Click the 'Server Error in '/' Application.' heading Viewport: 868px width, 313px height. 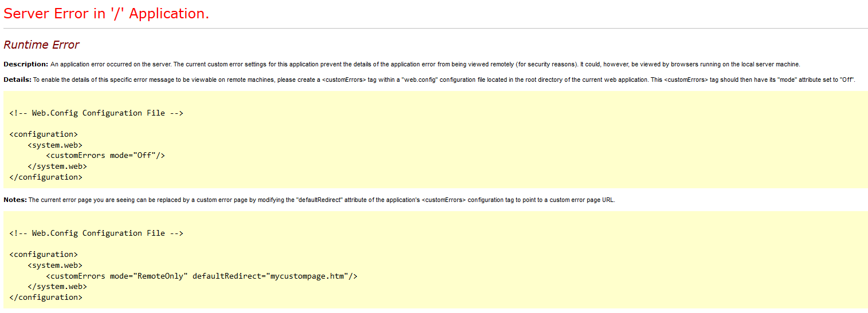(107, 14)
